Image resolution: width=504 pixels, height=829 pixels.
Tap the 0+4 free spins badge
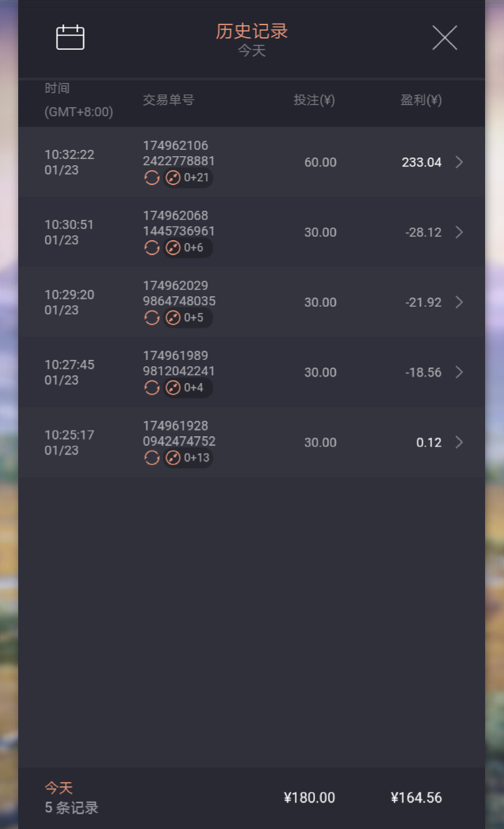point(188,387)
